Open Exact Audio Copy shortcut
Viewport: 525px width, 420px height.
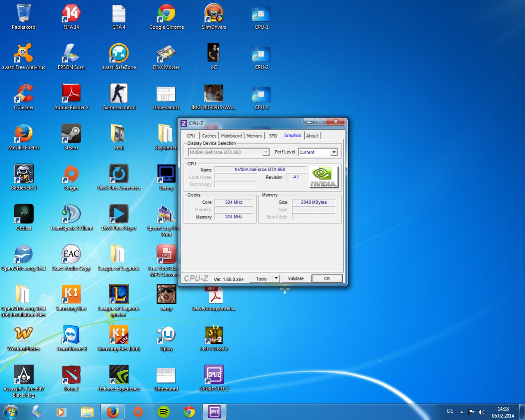(71, 258)
